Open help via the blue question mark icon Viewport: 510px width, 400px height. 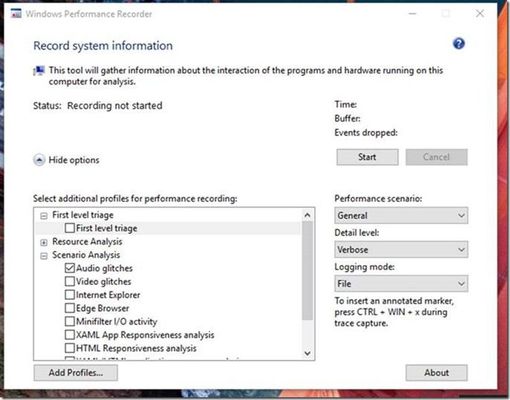(459, 44)
